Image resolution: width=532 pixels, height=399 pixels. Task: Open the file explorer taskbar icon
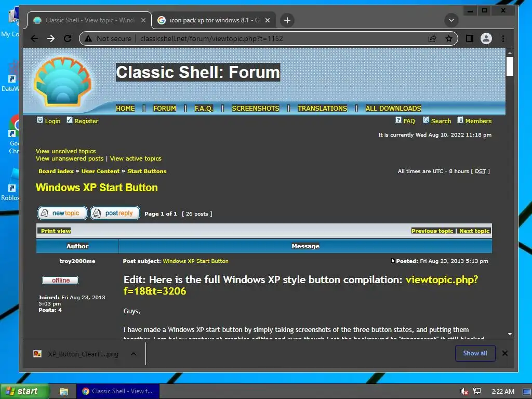[x=64, y=392]
